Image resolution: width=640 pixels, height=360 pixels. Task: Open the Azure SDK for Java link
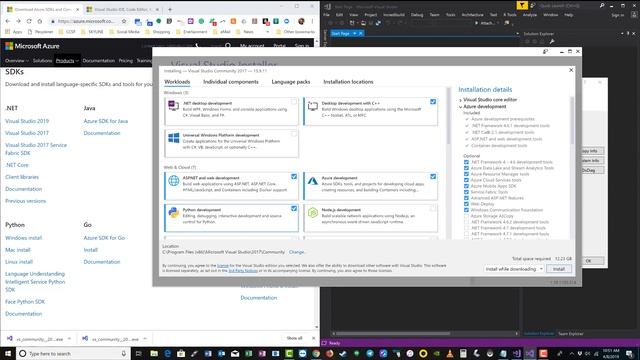[106, 121]
